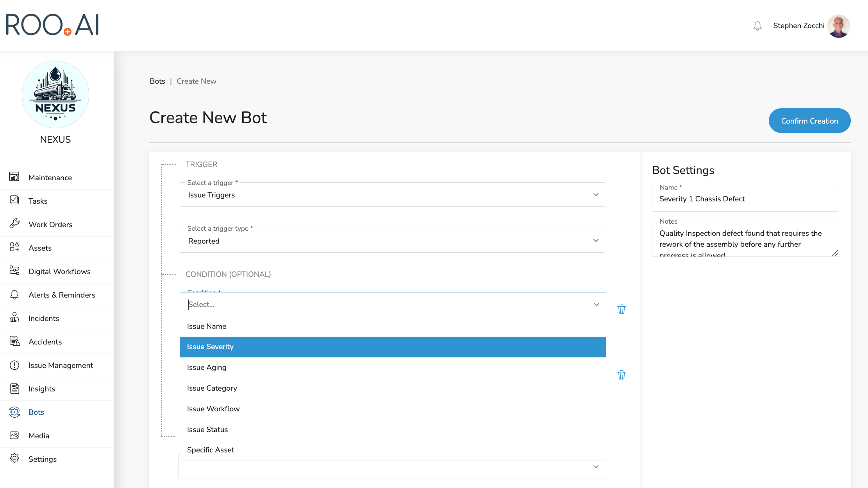Expand the Select a trigger dropdown
Screen dimensions: 868x488
[x=392, y=195]
